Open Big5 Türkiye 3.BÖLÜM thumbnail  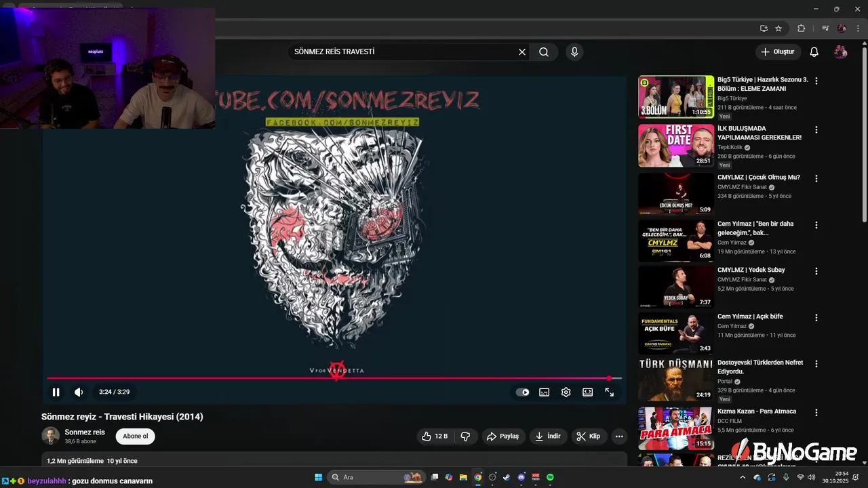[675, 96]
